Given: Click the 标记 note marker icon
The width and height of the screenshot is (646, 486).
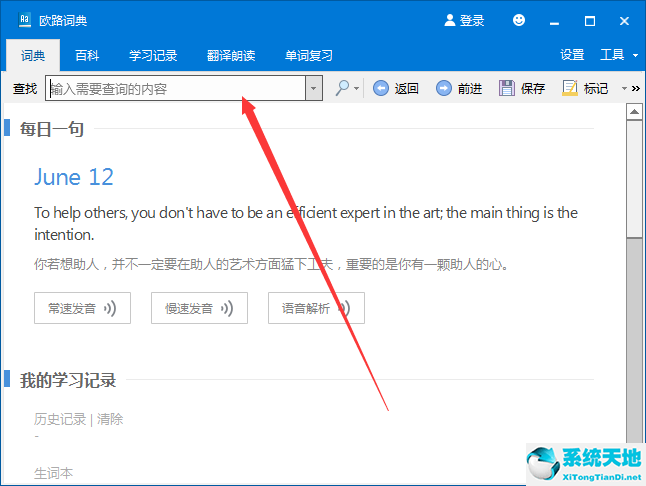Looking at the screenshot, I should click(570, 88).
